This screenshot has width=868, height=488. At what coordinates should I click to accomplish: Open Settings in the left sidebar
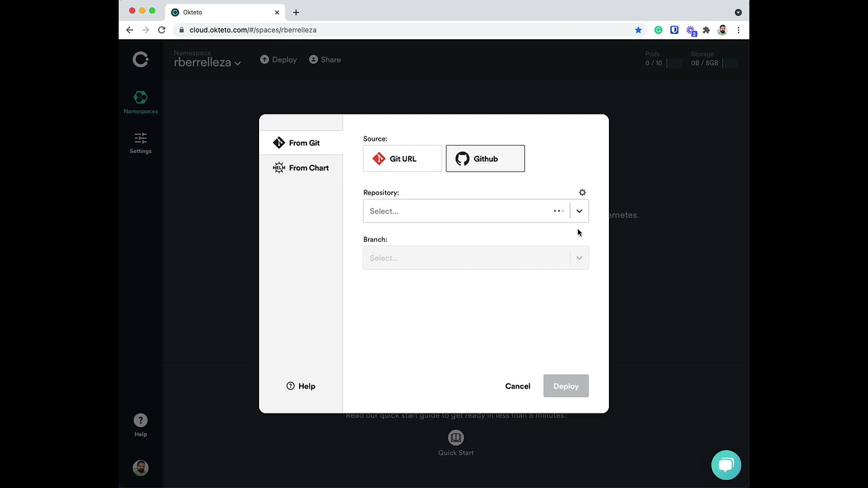click(140, 143)
